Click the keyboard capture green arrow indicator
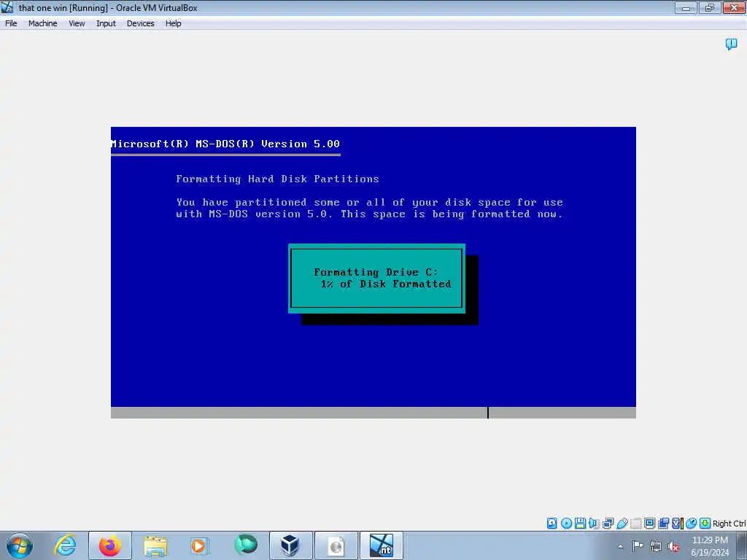This screenshot has width=747, height=560. click(705, 524)
